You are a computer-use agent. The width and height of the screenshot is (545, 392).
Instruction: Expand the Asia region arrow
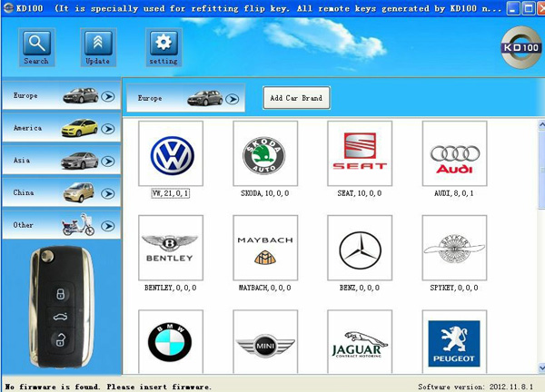coord(108,162)
